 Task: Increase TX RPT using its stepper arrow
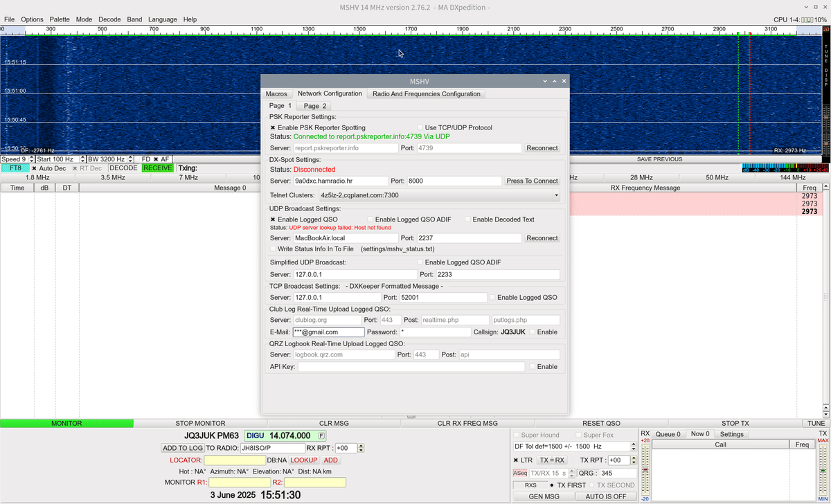[x=633, y=457]
